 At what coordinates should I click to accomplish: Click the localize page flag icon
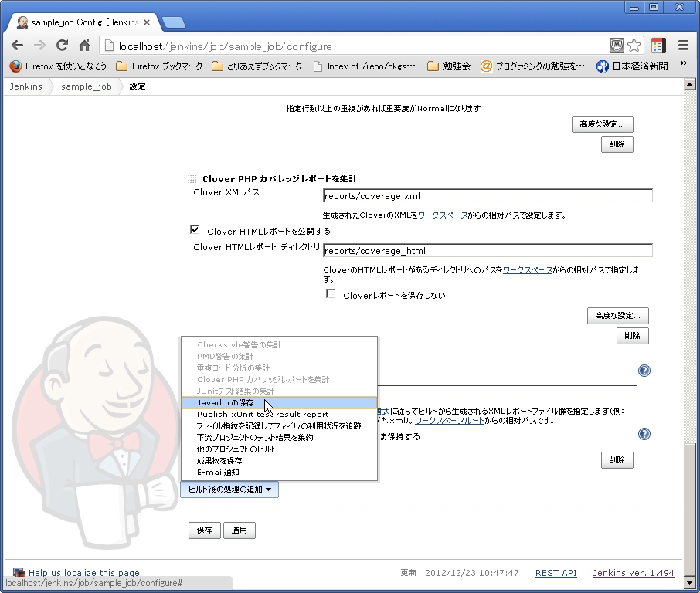pos(19,572)
